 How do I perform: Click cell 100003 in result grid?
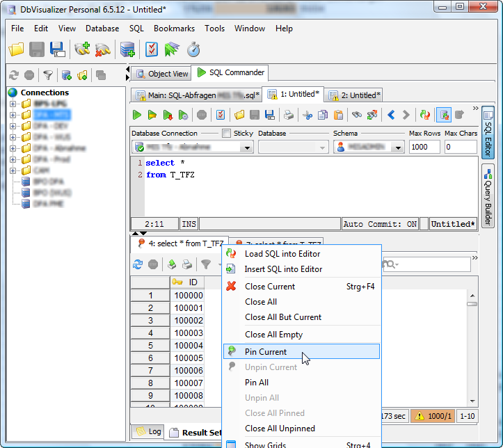click(x=187, y=333)
